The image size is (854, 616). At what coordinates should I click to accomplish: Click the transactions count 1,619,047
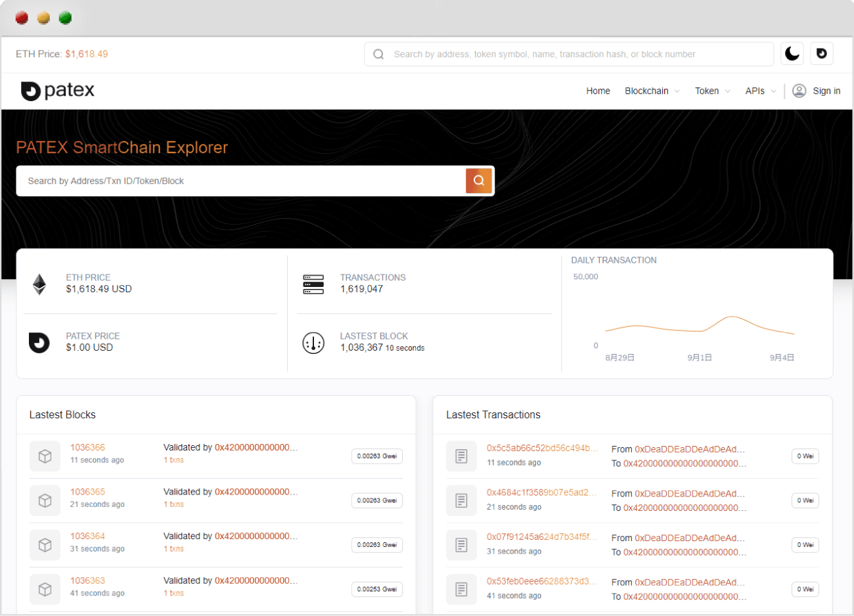(x=361, y=289)
